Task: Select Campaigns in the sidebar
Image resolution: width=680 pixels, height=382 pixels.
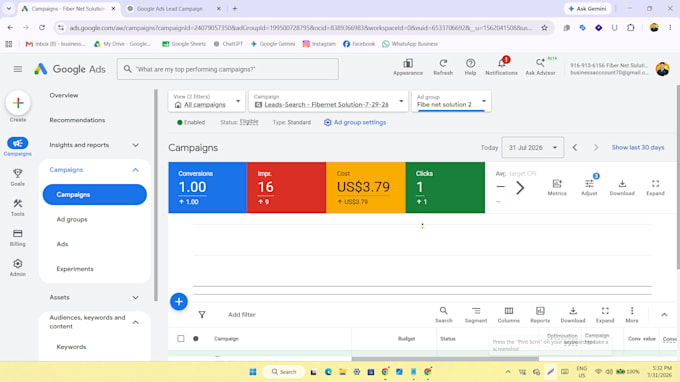Action: point(95,195)
